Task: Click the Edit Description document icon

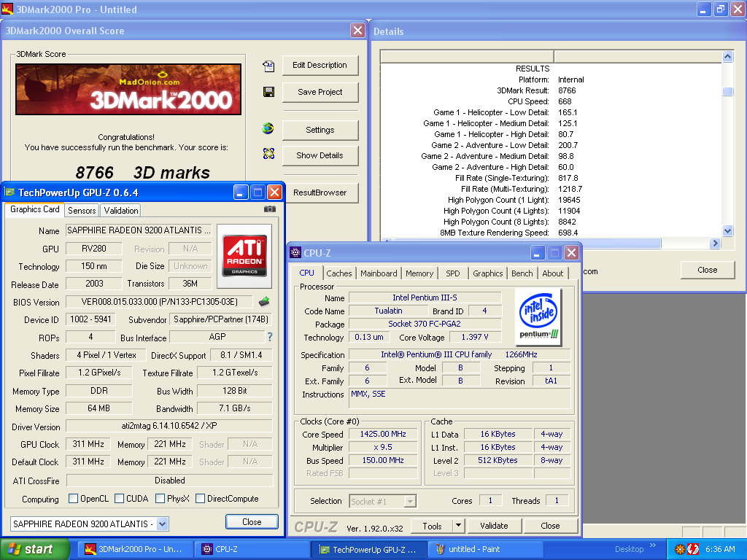Action: click(x=268, y=66)
